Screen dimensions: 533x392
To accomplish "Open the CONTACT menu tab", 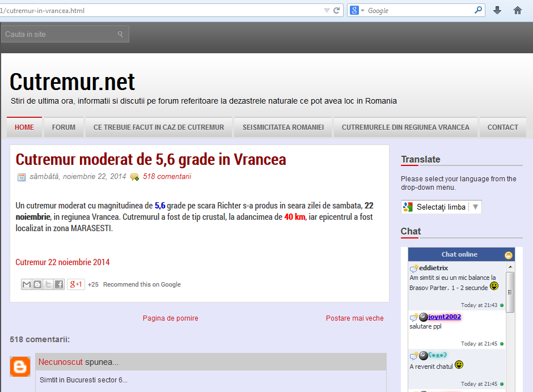I will click(503, 127).
